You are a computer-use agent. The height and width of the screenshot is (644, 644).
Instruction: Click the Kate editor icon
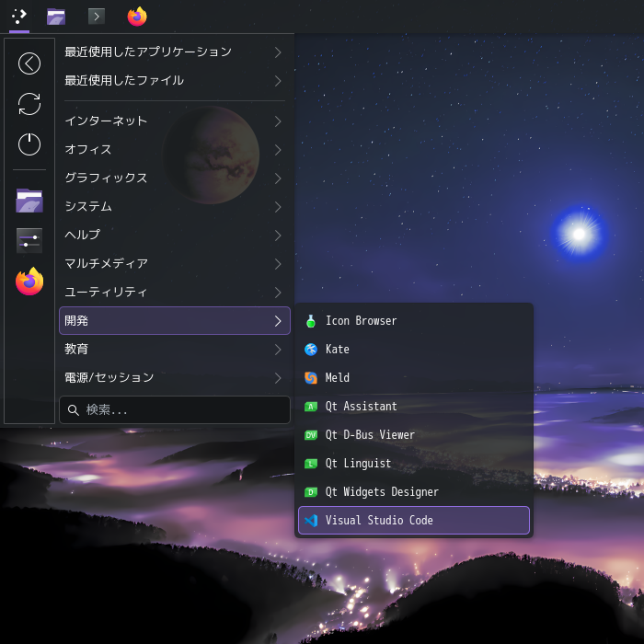click(x=311, y=349)
